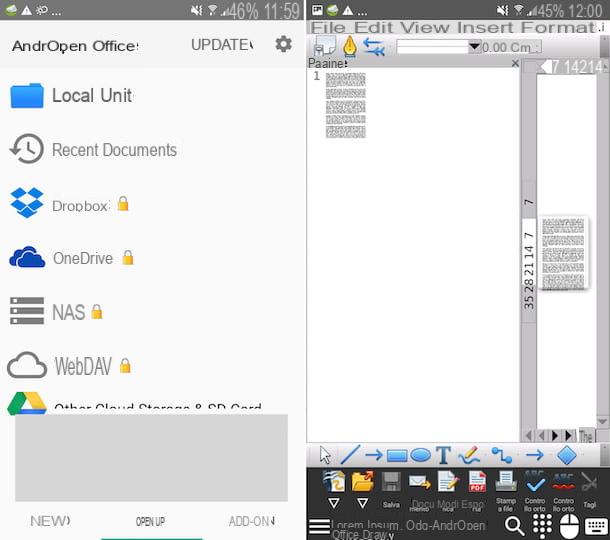Expand the Open folder dropdown arrow
Image resolution: width=610 pixels, height=540 pixels.
tap(362, 503)
